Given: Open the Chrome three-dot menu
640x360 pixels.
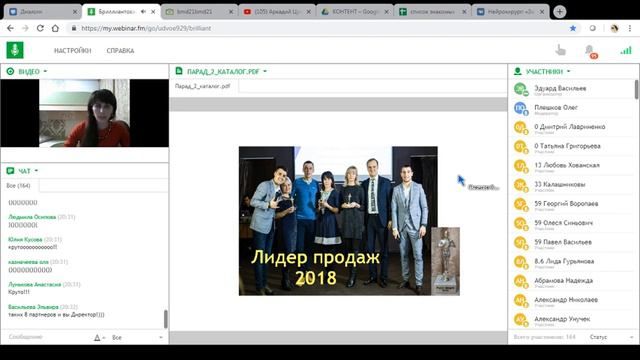Looking at the screenshot, I should [630, 28].
